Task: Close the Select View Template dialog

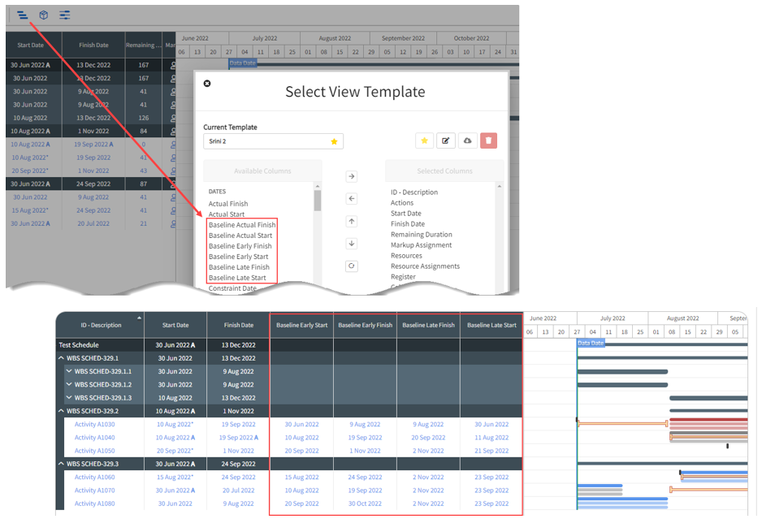Action: point(207,84)
